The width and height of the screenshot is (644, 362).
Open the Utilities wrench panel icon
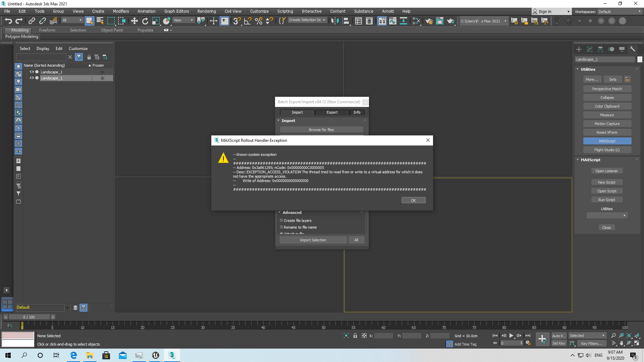(x=633, y=49)
